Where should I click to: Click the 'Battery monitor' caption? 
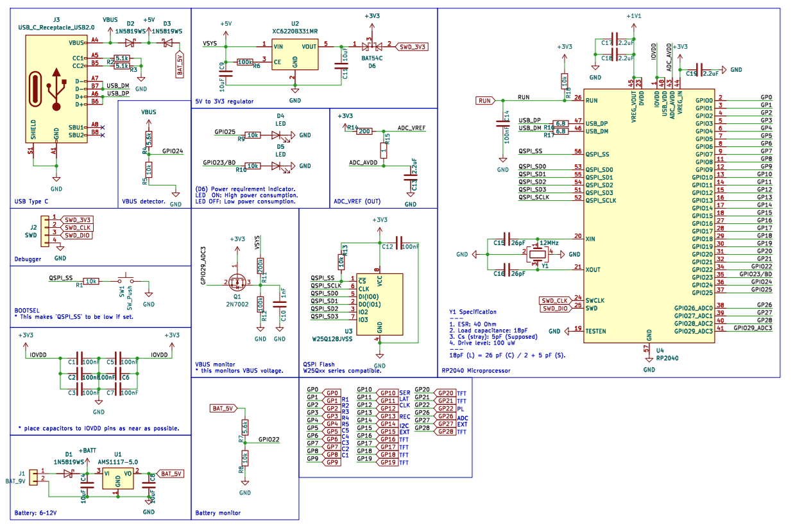[218, 513]
